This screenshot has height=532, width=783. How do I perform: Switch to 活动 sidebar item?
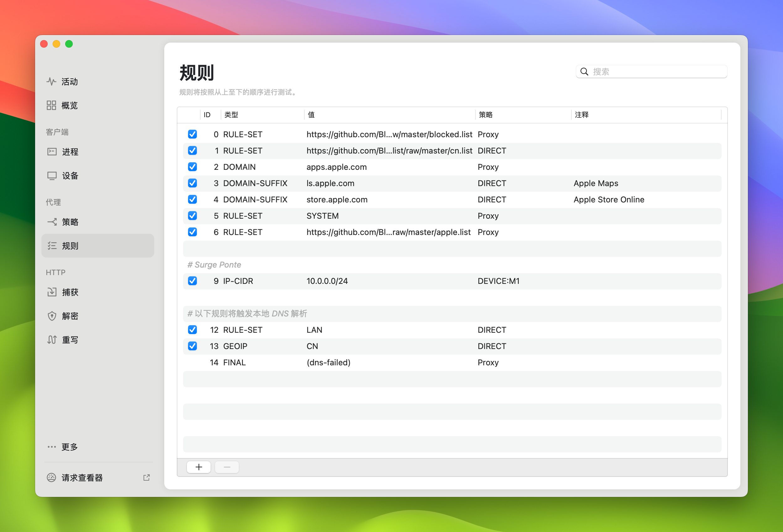tap(69, 82)
